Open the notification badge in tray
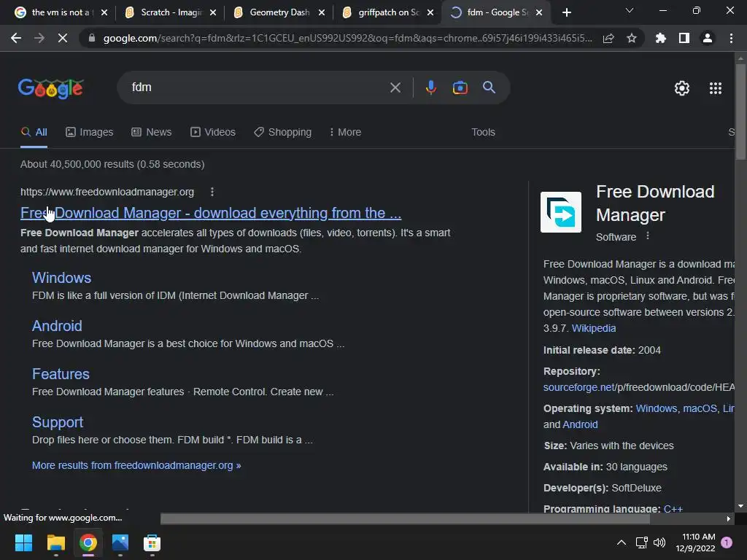This screenshot has height=560, width=747. click(x=727, y=542)
